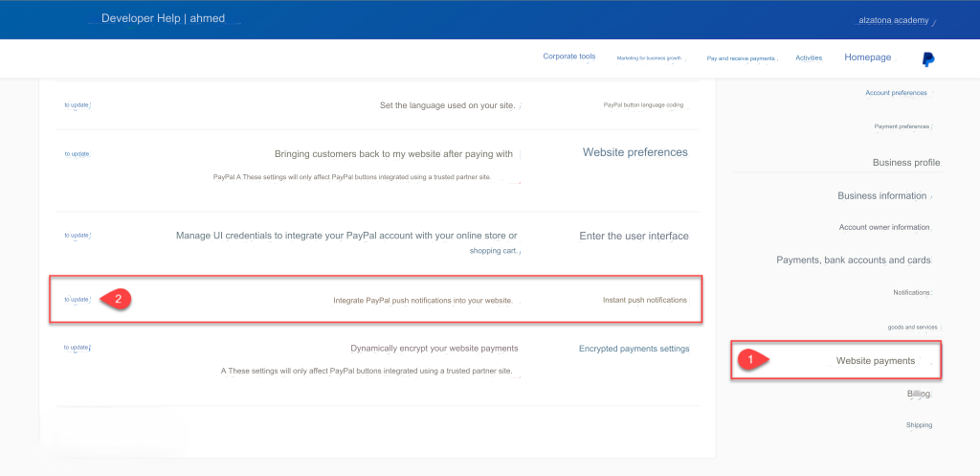Click Enter the user interface title
Image resolution: width=980 pixels, height=476 pixels.
634,236
